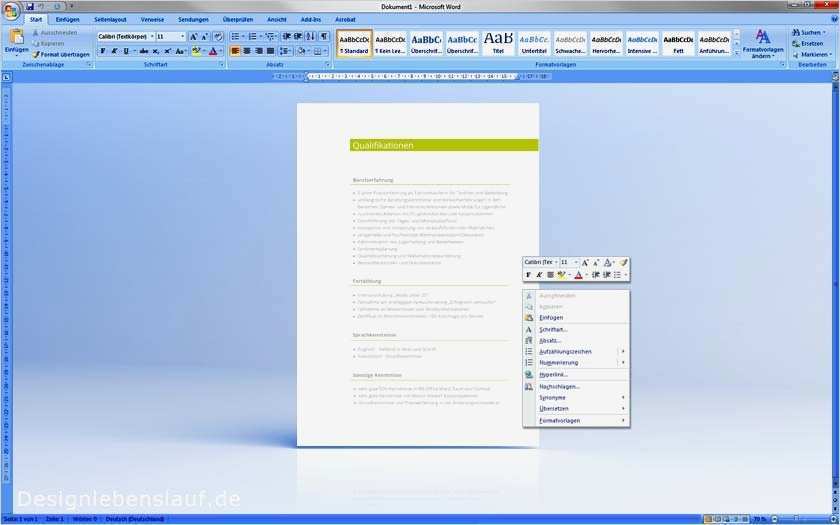Click the horizontal ruler above the page
Image resolution: width=840 pixels, height=525 pixels.
click(x=411, y=77)
